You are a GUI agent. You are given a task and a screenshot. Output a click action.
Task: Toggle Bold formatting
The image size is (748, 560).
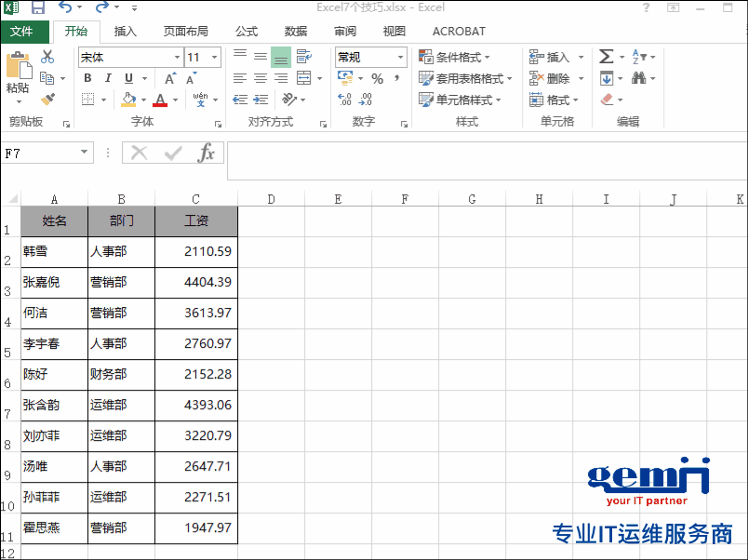tap(87, 79)
